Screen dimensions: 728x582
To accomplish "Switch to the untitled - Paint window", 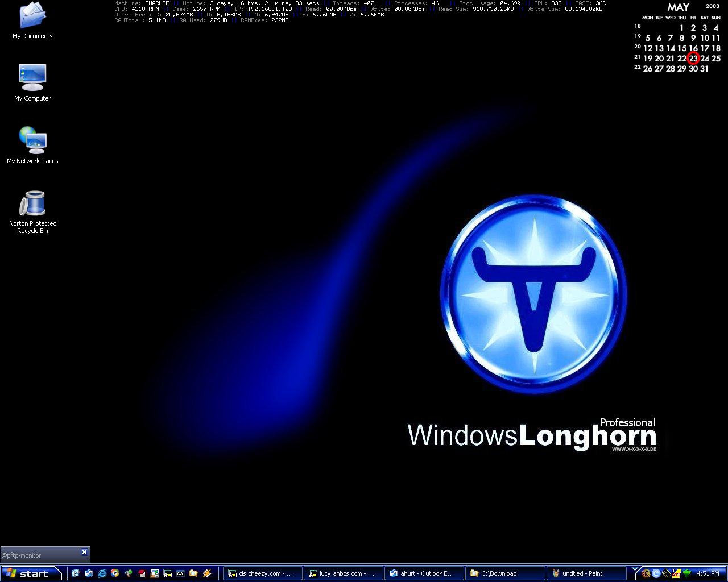I will (585, 573).
